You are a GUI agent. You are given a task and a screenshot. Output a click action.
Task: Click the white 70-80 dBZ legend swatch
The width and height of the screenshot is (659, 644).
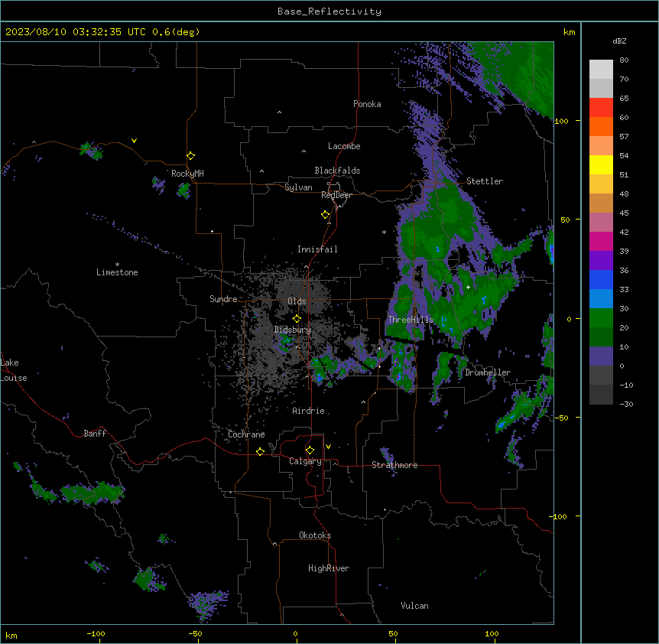601,70
